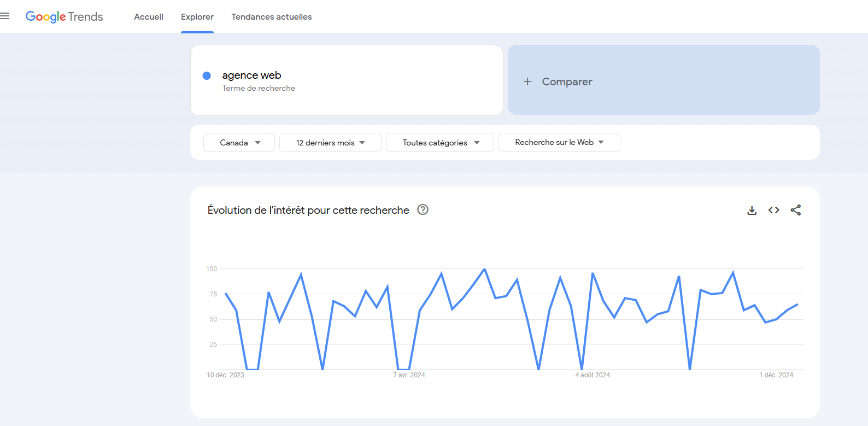Go to the Accueil tab

click(149, 17)
